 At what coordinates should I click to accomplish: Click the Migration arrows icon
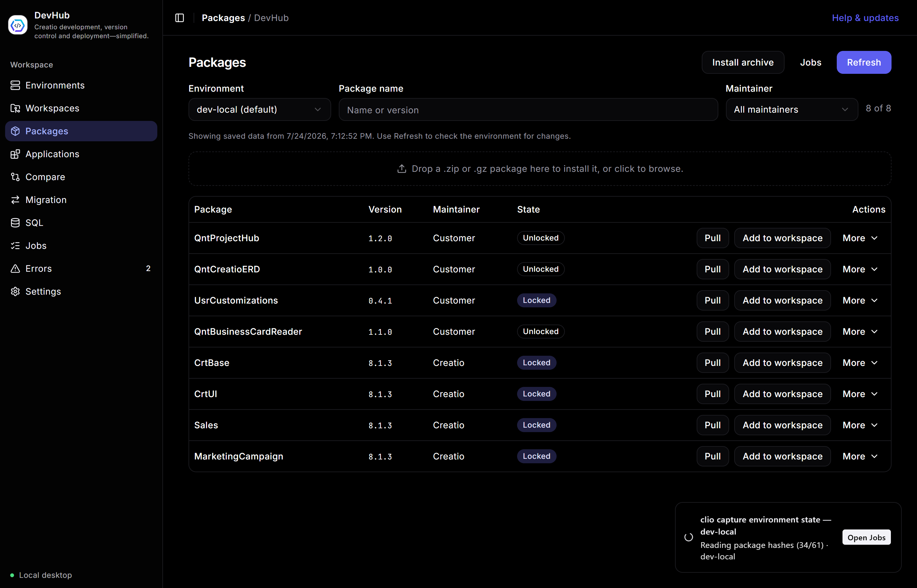(15, 200)
